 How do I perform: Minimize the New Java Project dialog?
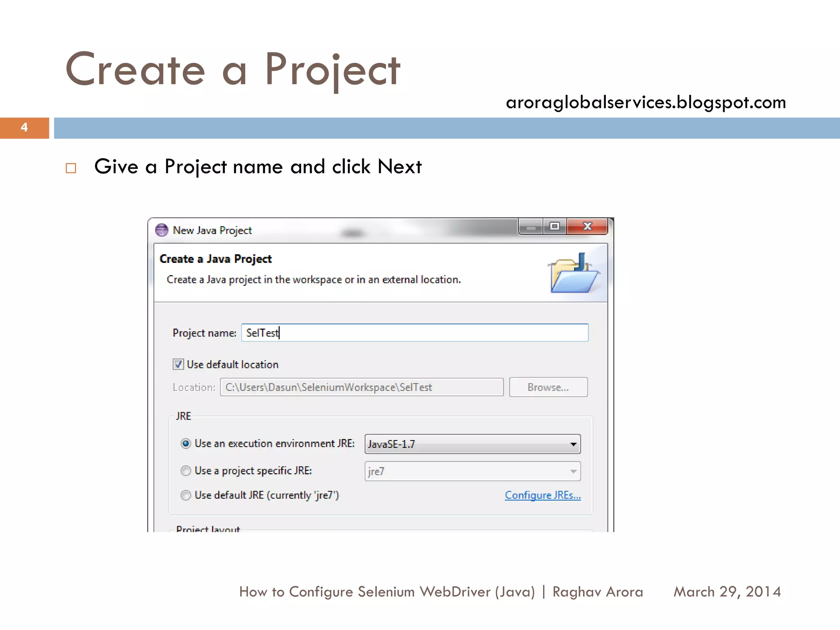[531, 226]
